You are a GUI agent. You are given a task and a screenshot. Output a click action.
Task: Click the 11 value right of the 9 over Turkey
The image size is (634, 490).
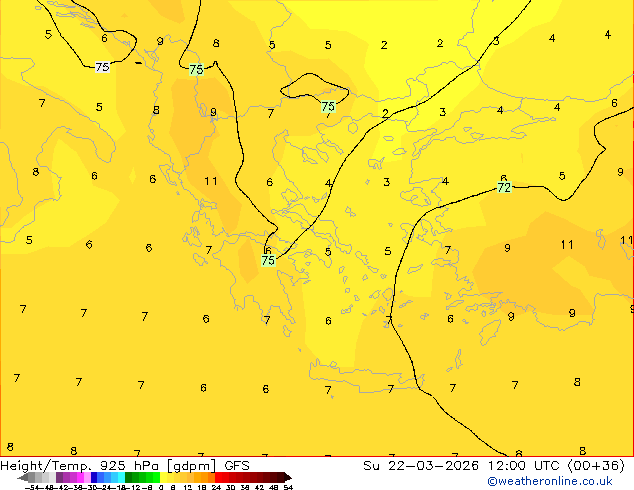point(567,245)
